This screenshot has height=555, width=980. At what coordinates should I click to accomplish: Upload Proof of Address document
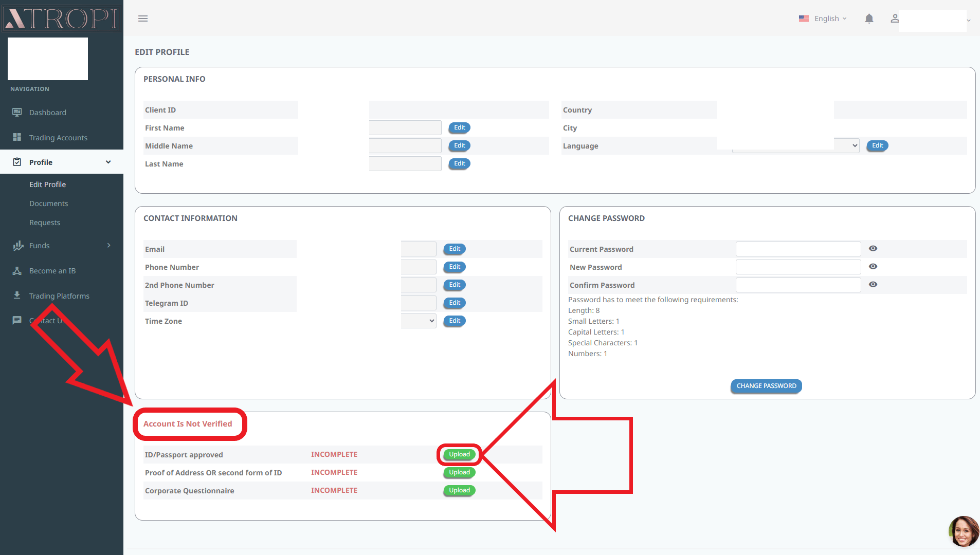coord(459,472)
